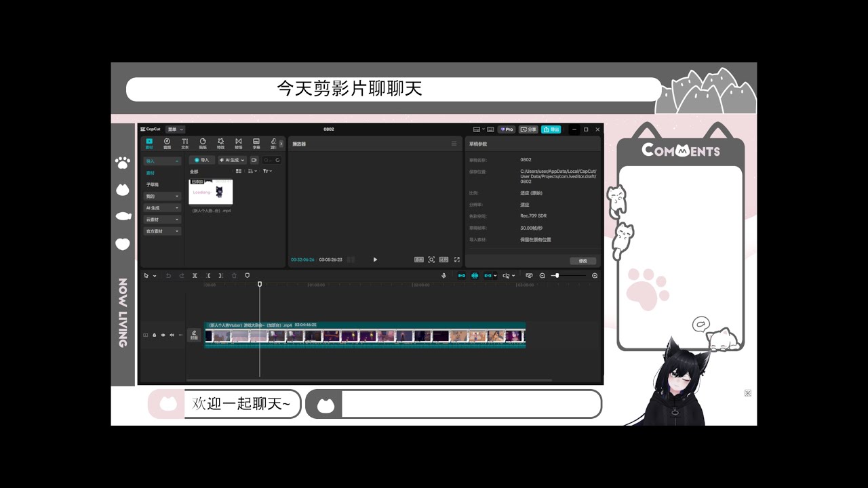Click the delete-right trim tool
This screenshot has width=868, height=488.
(x=221, y=276)
